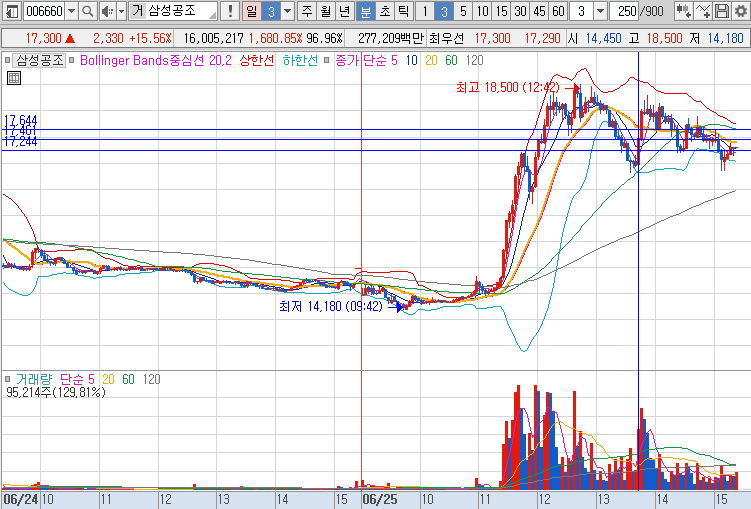Select 월 monthly chart period
This screenshot has height=509, width=751.
326,11
